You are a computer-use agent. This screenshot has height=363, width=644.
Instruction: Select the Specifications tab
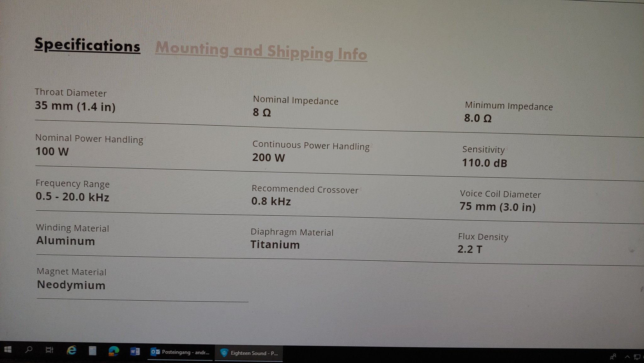click(x=87, y=45)
